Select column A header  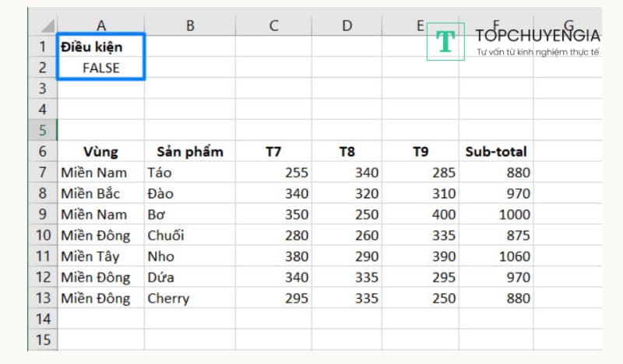pyautogui.click(x=100, y=26)
